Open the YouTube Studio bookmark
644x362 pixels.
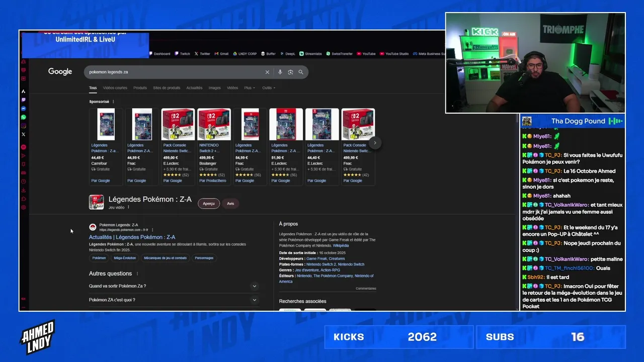[x=394, y=54]
